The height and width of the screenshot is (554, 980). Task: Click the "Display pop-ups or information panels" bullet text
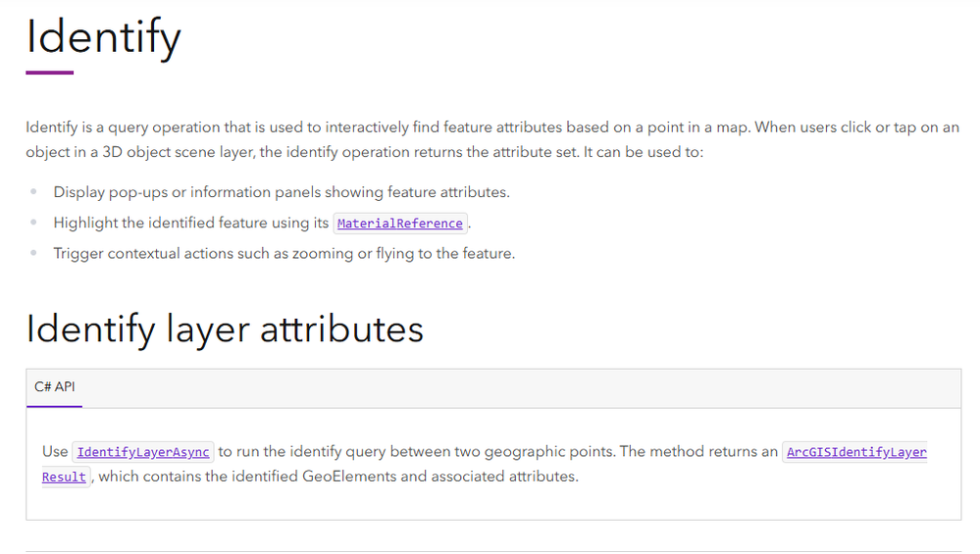tap(282, 192)
